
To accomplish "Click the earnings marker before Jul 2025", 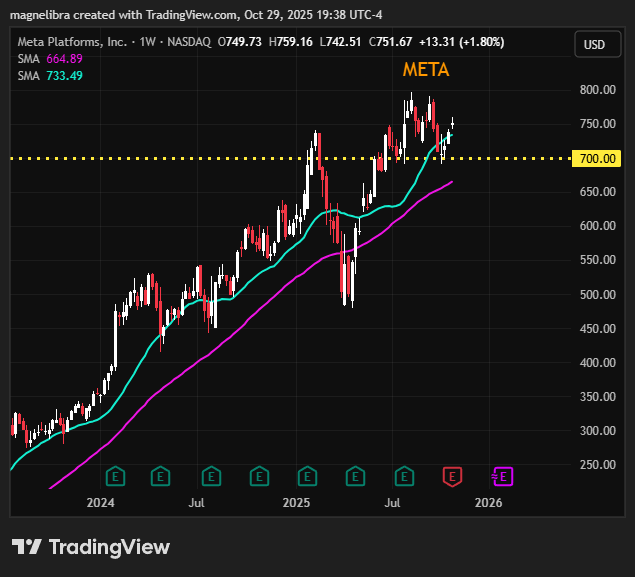I will click(x=355, y=477).
